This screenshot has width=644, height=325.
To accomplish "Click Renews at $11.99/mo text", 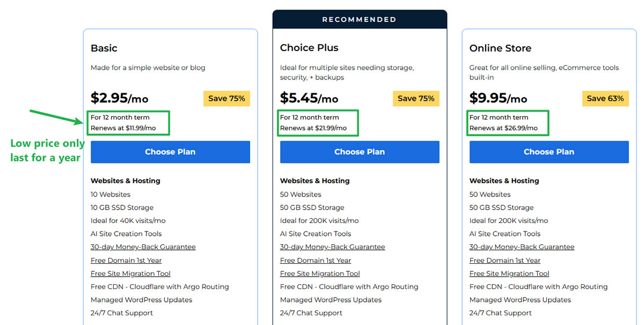I will coord(123,128).
